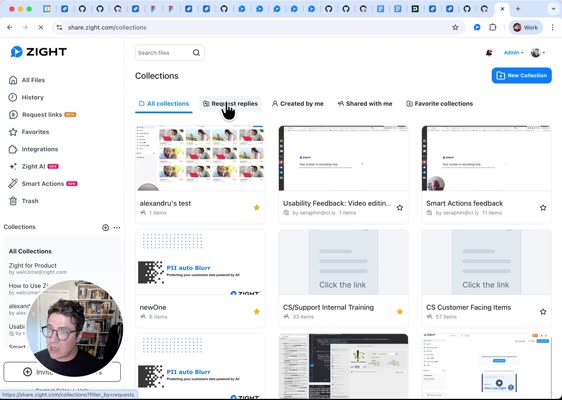Unfavorite CS/Support Internal Training star
Screen dimensions: 562x400
click(x=400, y=311)
